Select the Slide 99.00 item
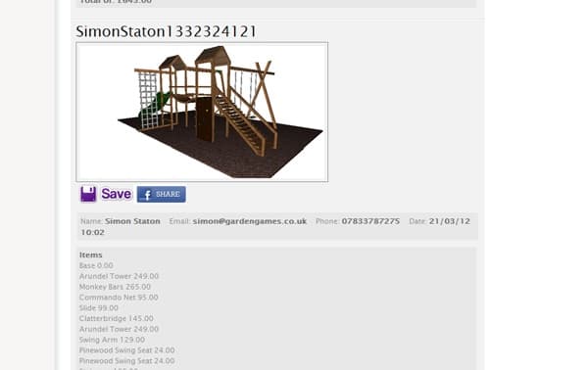 pyautogui.click(x=99, y=307)
